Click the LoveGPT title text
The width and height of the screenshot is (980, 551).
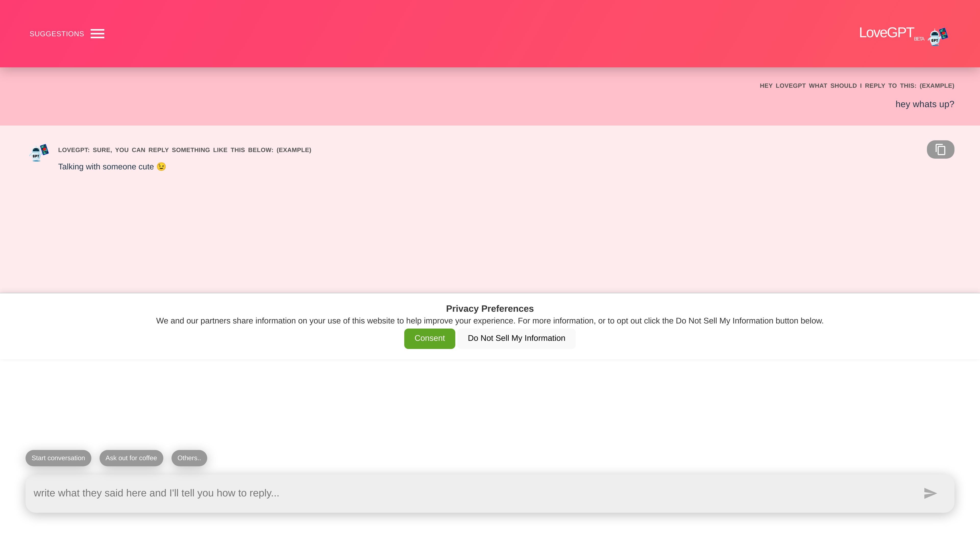point(886,33)
